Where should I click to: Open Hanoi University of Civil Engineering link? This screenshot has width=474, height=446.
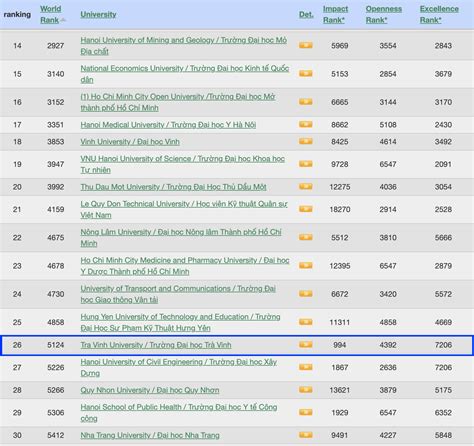179,368
